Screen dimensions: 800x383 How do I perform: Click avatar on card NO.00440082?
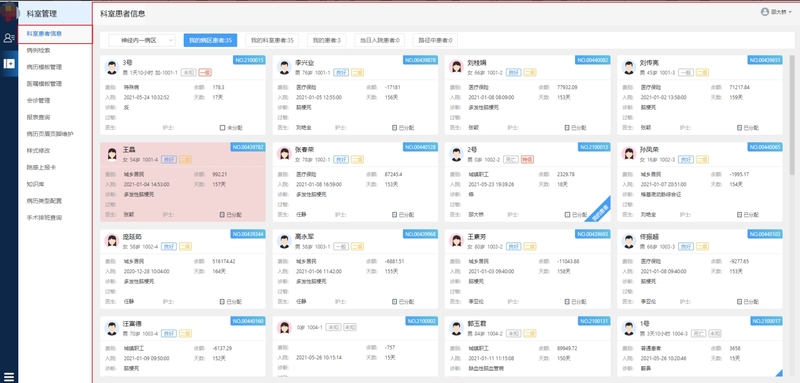456,67
